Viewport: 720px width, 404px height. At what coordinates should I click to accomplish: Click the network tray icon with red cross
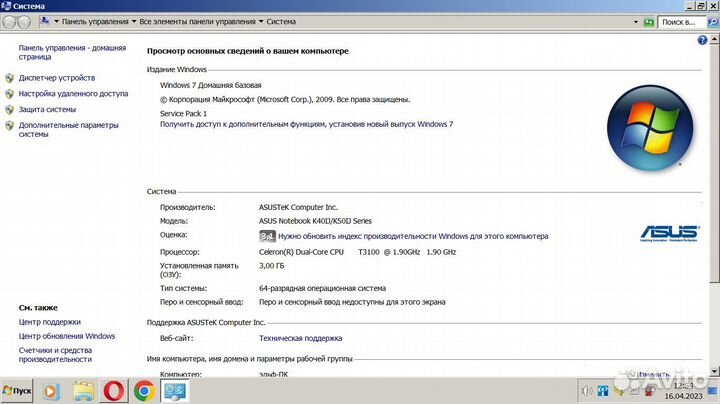[x=650, y=391]
